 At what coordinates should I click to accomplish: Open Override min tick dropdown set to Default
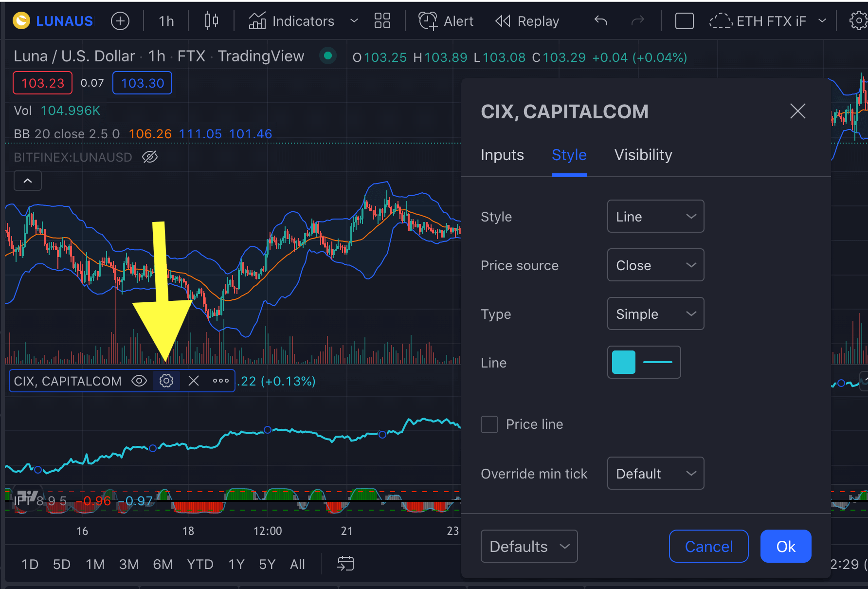tap(655, 473)
